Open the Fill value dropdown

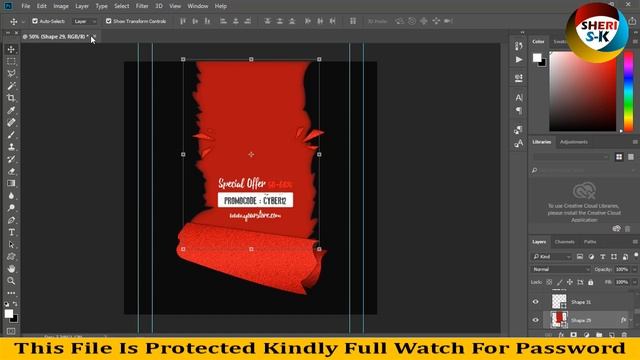click(x=634, y=282)
